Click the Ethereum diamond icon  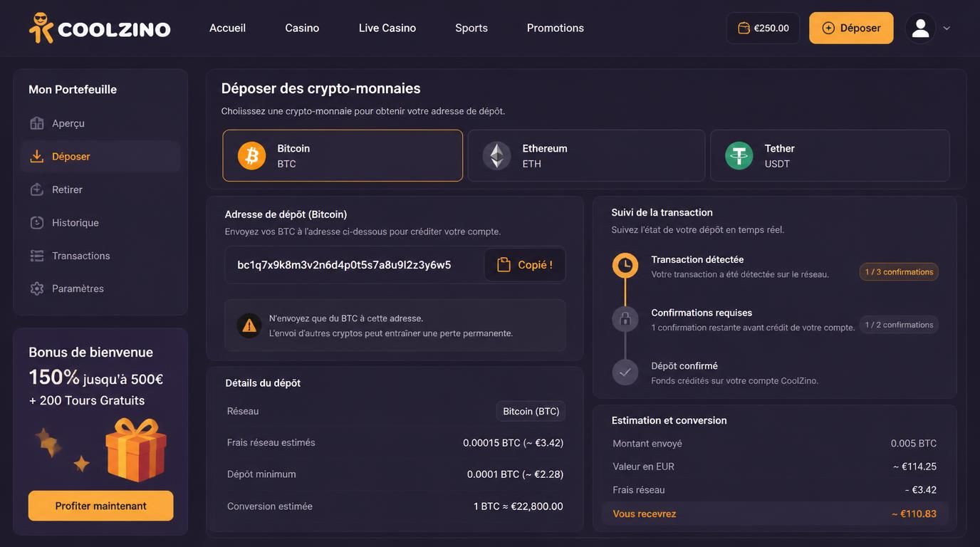pyautogui.click(x=496, y=155)
